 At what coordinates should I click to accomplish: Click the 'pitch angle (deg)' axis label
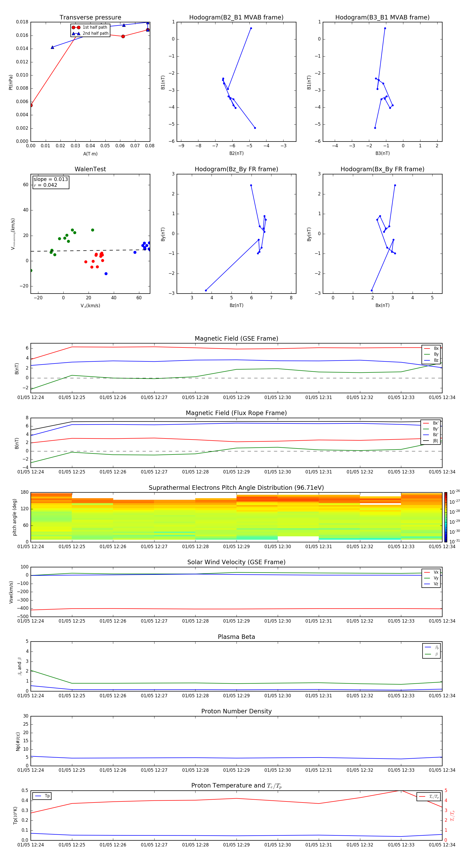[x=14, y=517]
